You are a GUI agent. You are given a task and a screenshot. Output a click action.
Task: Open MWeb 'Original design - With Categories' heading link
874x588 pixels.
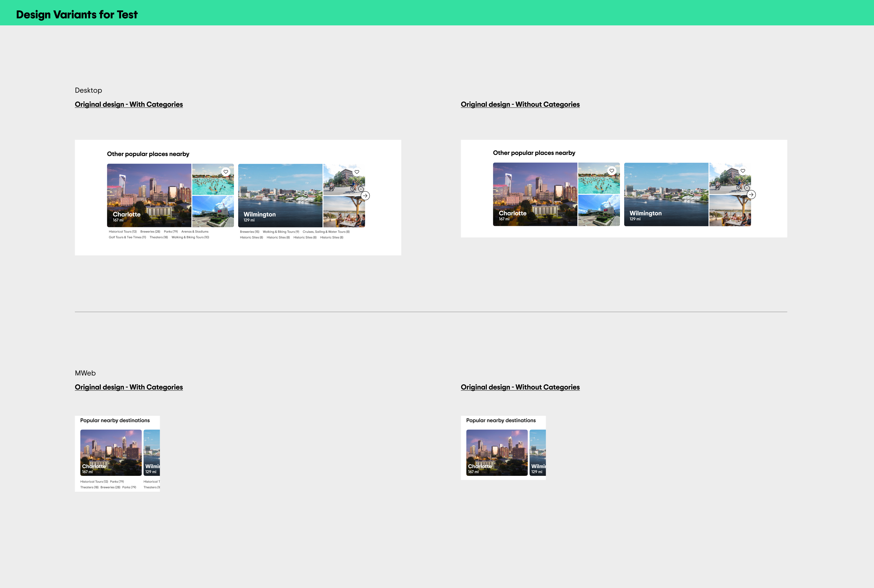[x=129, y=387]
